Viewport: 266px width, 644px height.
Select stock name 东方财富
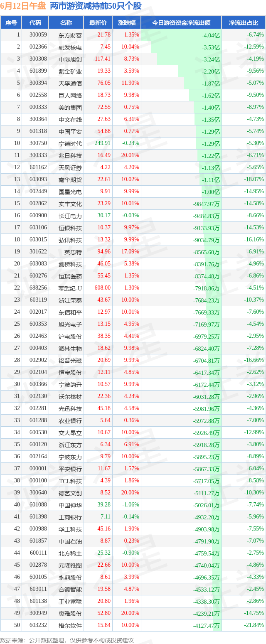[70, 35]
